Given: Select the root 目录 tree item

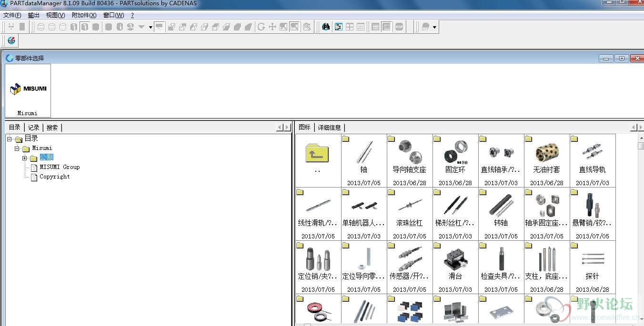Looking at the screenshot, I should (x=31, y=138).
